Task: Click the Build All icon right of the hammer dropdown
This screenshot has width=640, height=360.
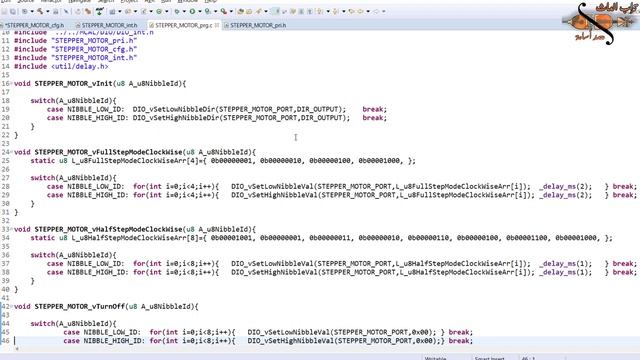Action: tap(56, 11)
